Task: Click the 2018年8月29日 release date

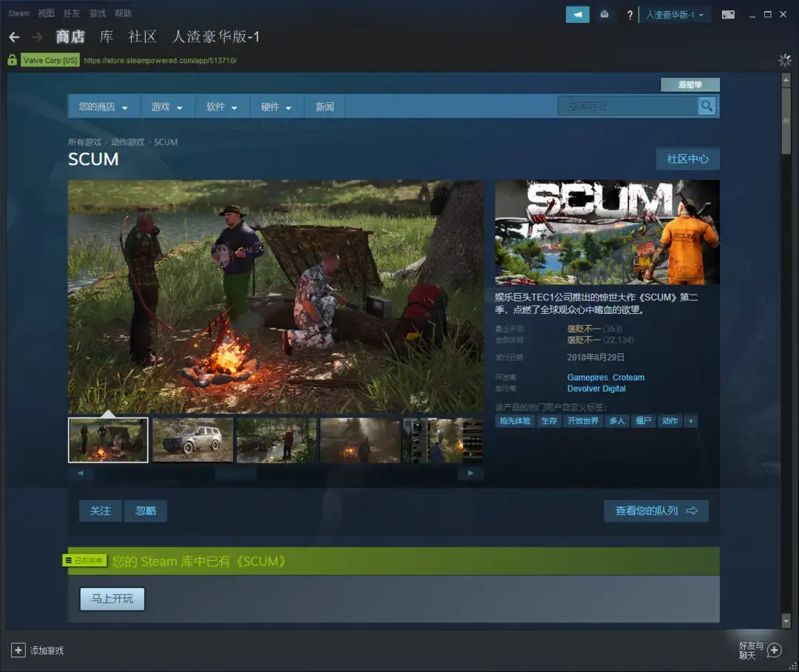Action: click(x=596, y=357)
